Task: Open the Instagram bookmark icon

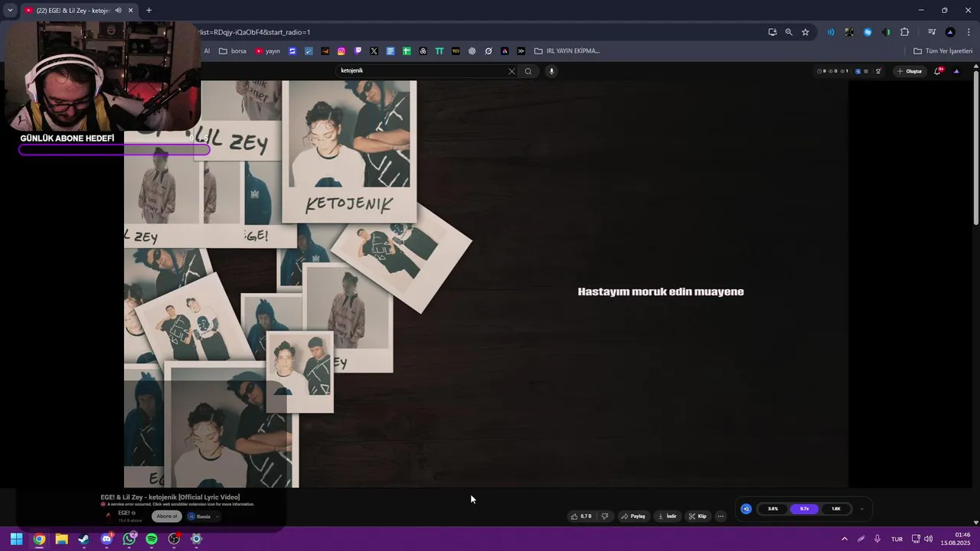Action: coord(341,51)
